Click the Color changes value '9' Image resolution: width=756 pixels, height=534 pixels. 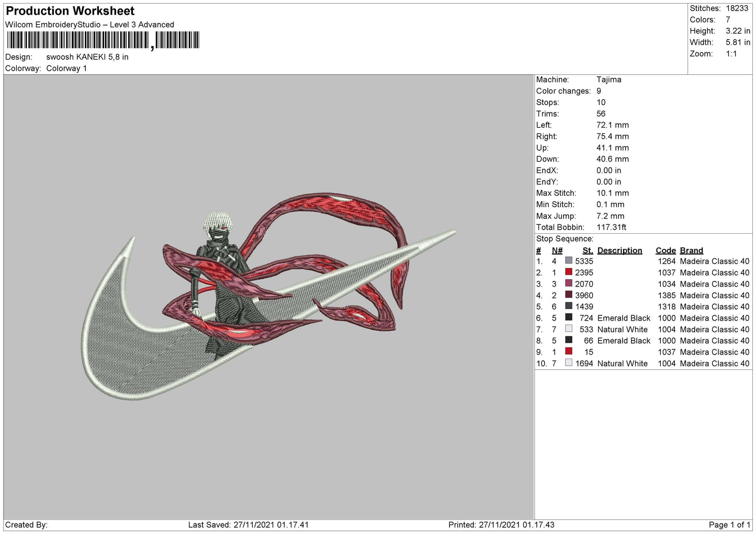click(x=599, y=91)
